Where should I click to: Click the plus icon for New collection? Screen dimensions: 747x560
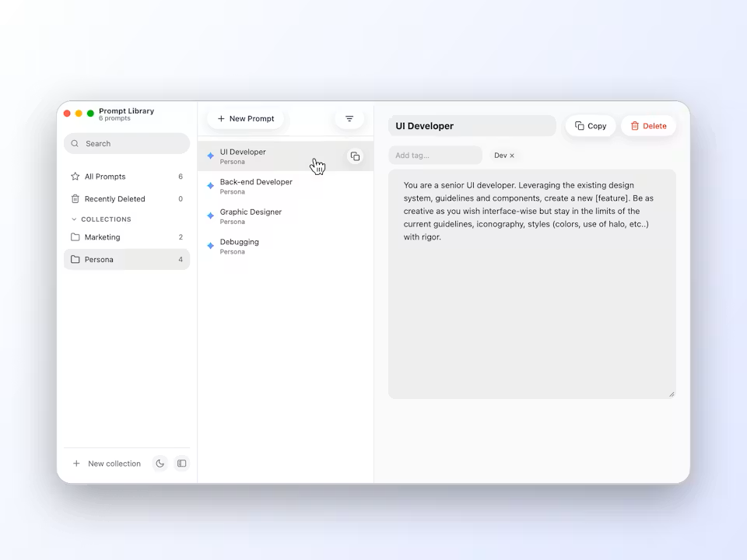[x=76, y=464]
